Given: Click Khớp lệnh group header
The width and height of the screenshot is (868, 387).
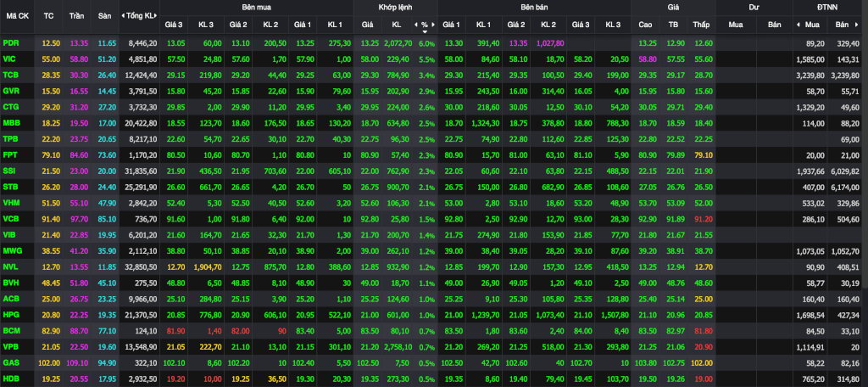Looking at the screenshot, I should click(x=395, y=8).
